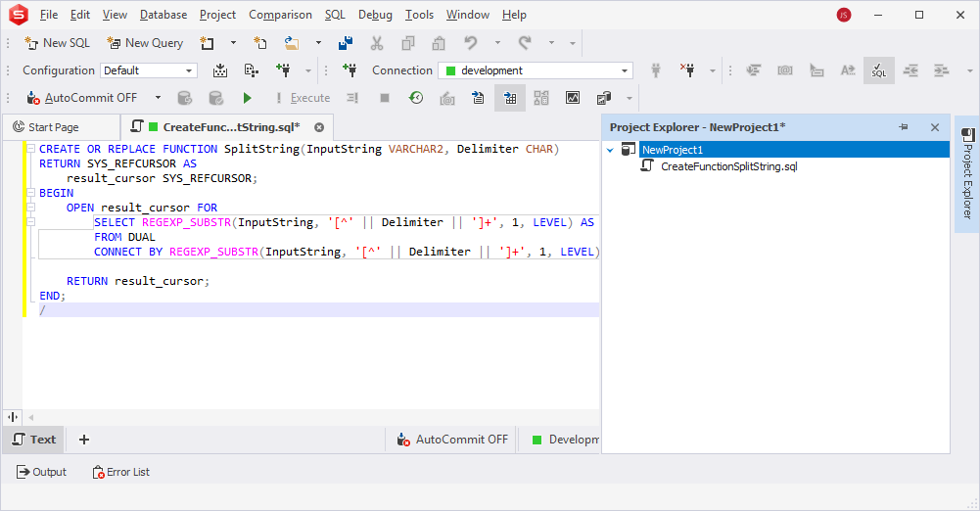980x511 pixels.
Task: Click the Cut scissors icon
Action: (376, 43)
